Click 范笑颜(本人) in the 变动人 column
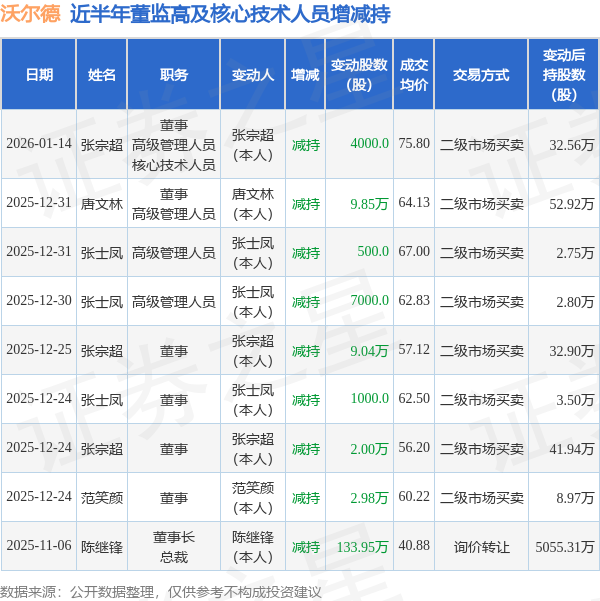Image resolution: width=600 pixels, height=601 pixels. [x=253, y=498]
